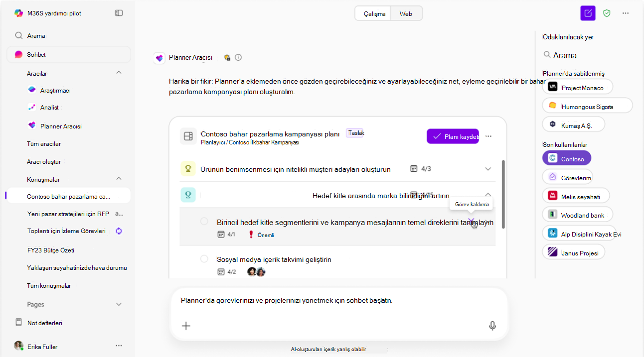This screenshot has height=357, width=644.
Task: Open Contoso bahar pazarlama conversation
Action: point(69,196)
